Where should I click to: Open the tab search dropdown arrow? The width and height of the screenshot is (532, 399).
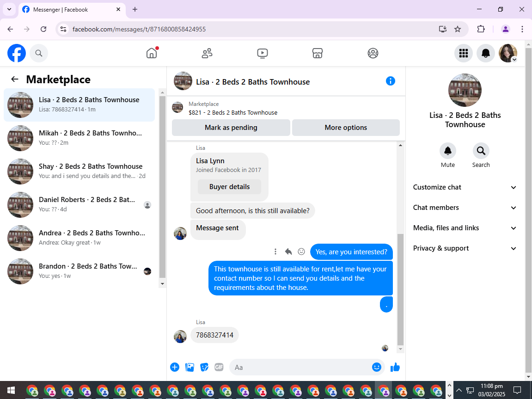[x=9, y=9]
